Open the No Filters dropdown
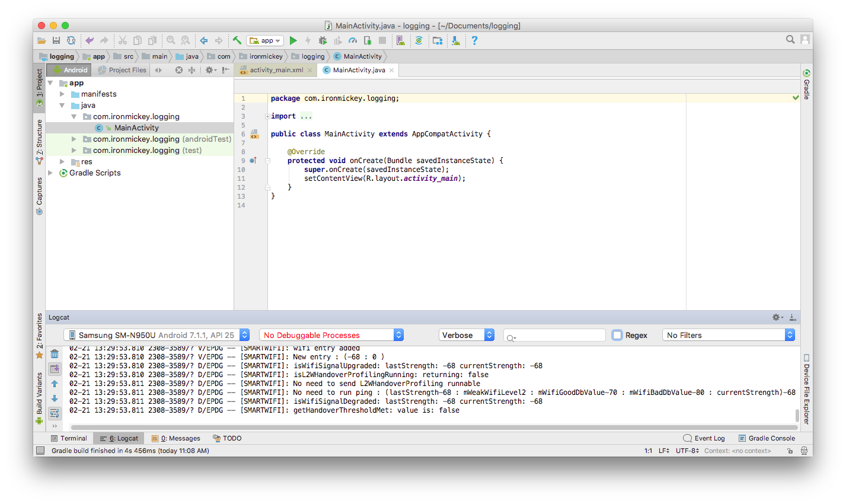Screen dimensions: 846x504 (729, 335)
